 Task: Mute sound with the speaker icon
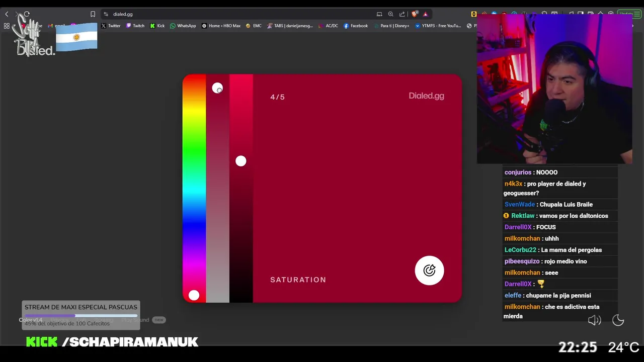pyautogui.click(x=594, y=320)
